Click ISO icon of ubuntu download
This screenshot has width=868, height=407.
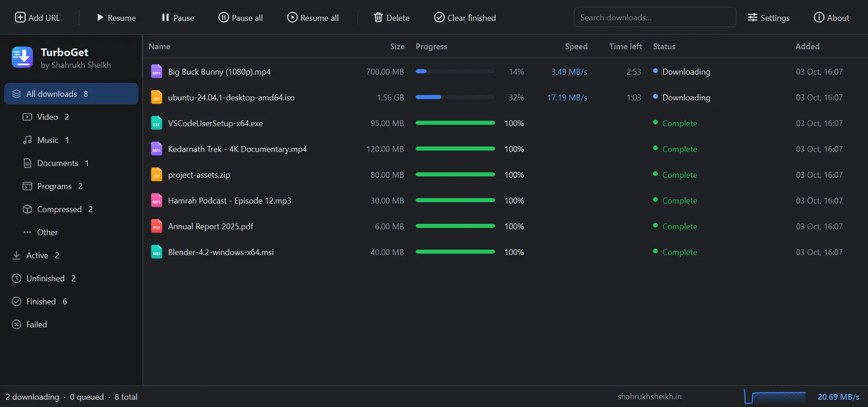click(x=156, y=97)
